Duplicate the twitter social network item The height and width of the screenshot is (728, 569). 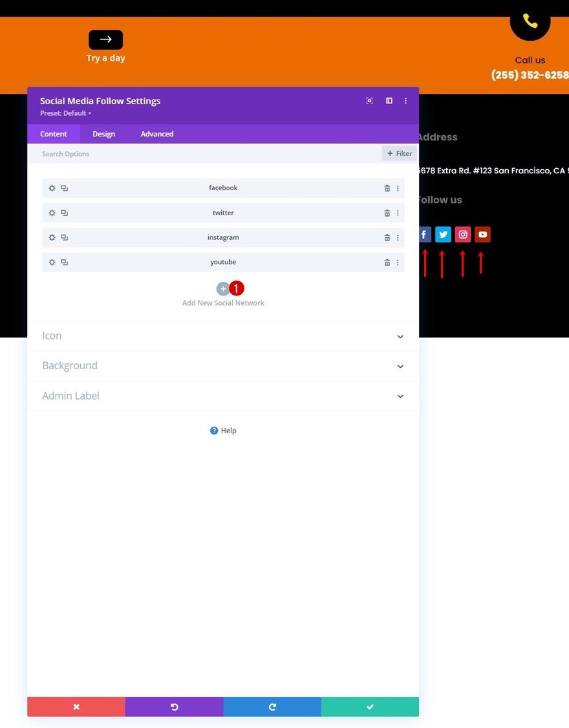65,213
